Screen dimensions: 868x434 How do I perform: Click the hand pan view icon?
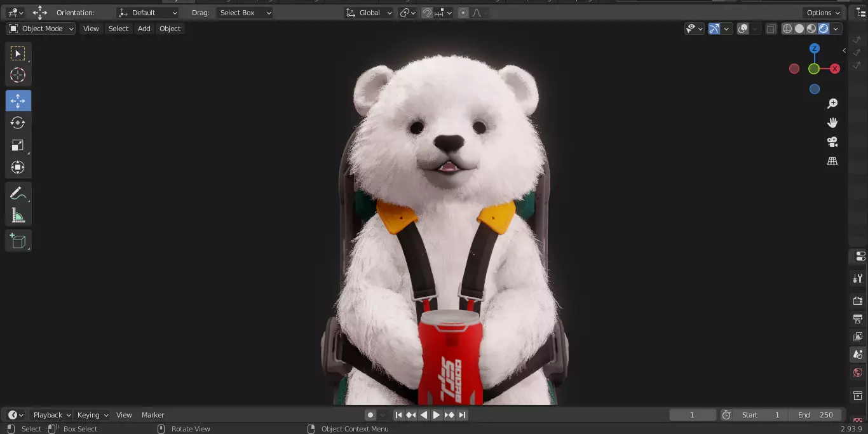pos(832,123)
